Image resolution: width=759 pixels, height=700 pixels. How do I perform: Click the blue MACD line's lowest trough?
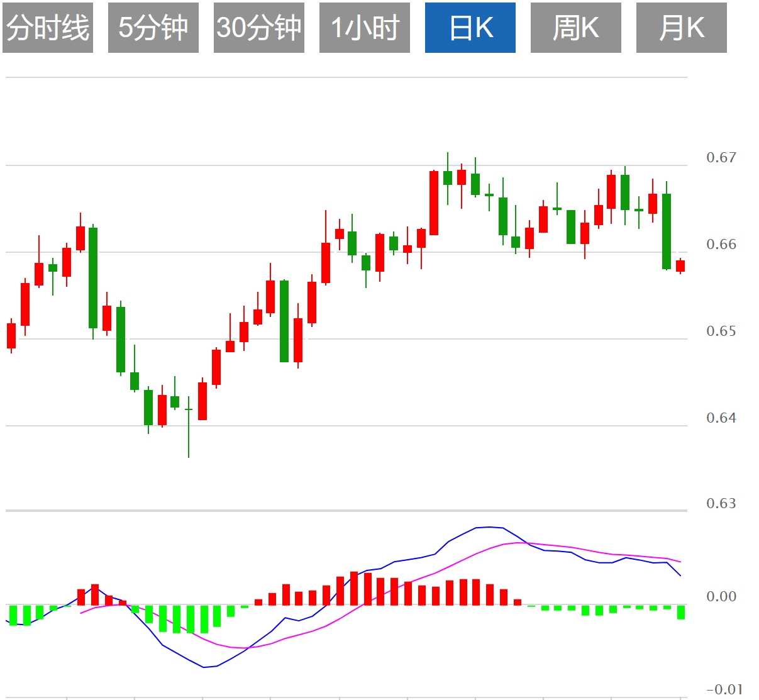(204, 667)
